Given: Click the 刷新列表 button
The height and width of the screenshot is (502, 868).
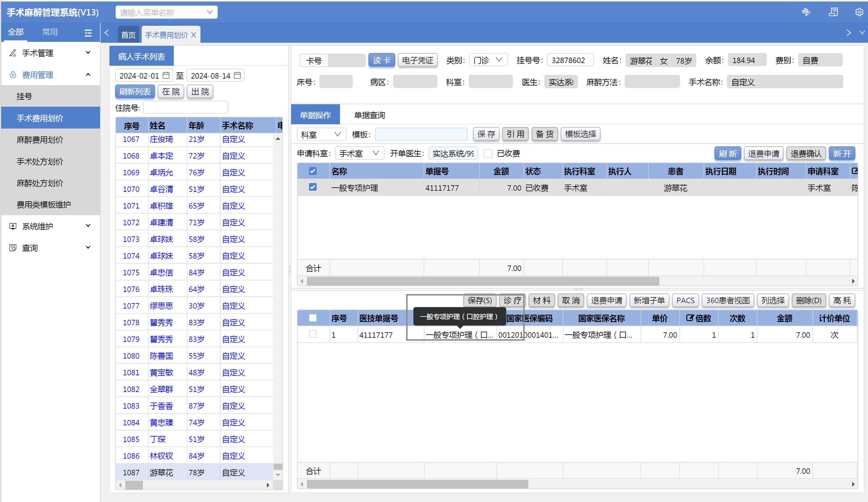Looking at the screenshot, I should [135, 92].
